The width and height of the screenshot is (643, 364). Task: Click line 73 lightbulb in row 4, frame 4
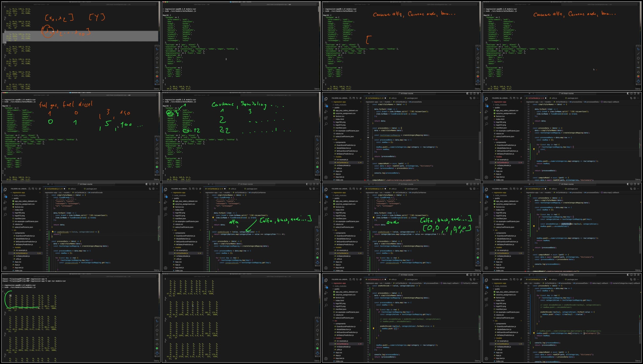click(x=534, y=333)
